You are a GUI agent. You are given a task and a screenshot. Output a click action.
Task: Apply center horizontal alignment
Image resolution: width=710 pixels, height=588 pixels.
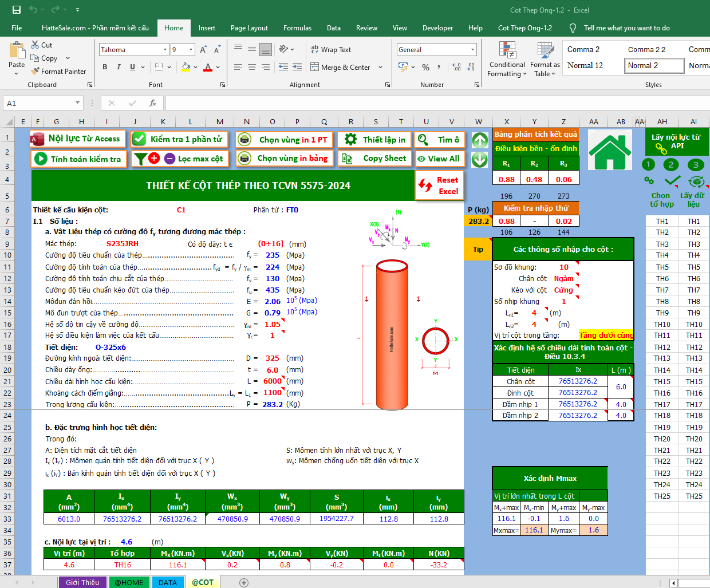(252, 67)
